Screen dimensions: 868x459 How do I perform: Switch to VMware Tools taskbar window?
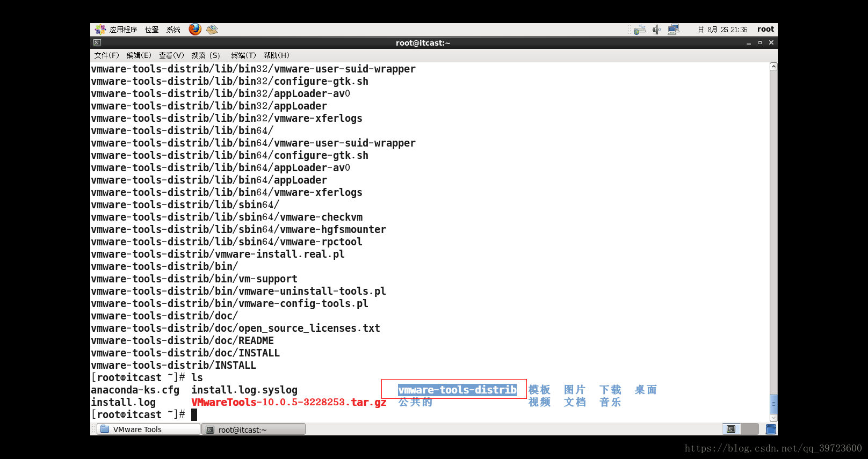point(148,429)
